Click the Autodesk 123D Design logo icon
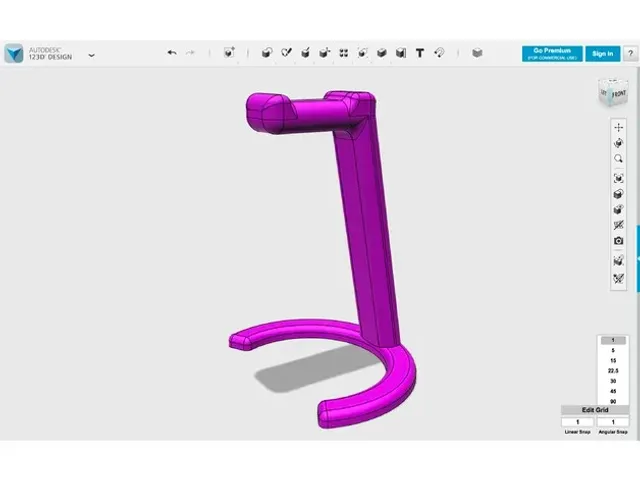This screenshot has width=640, height=480. pos(14,53)
